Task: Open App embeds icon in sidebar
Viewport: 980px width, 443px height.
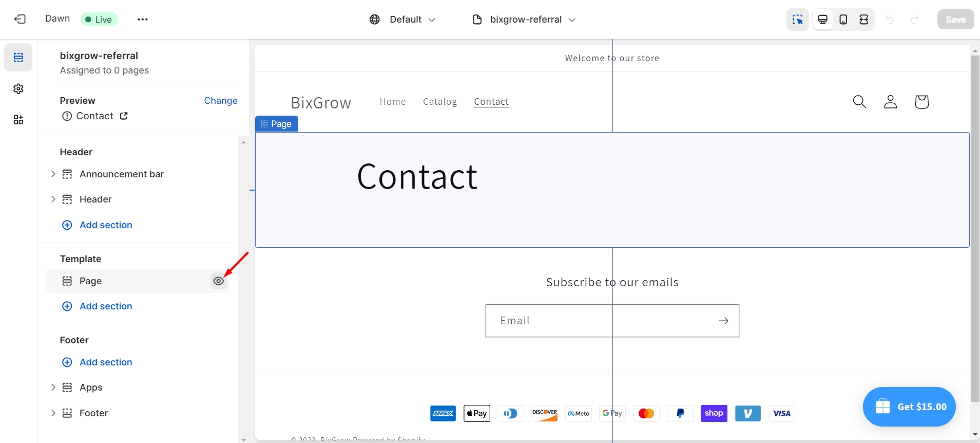Action: click(18, 120)
